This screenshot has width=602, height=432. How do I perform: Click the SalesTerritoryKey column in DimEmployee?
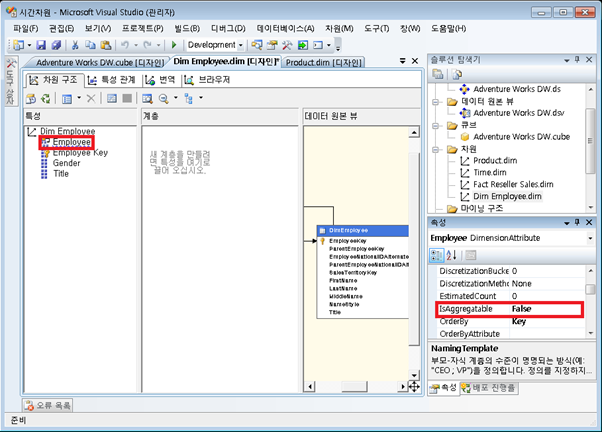pyautogui.click(x=353, y=273)
